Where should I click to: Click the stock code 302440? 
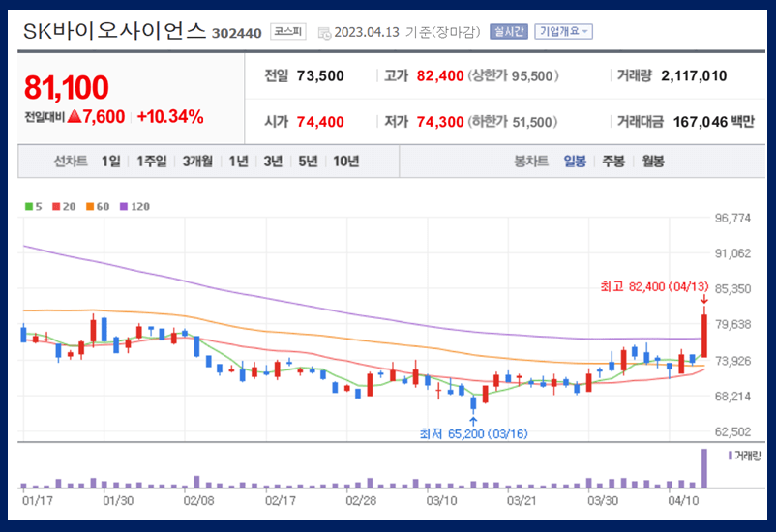tap(236, 33)
